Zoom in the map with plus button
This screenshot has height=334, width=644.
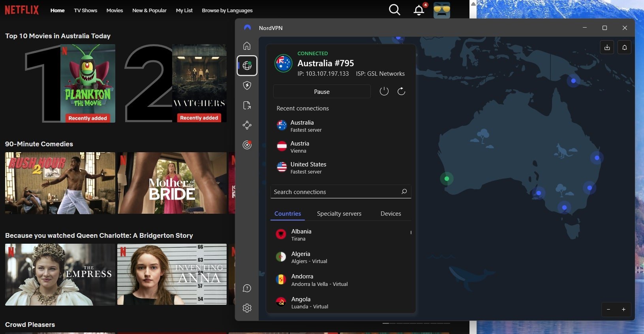click(x=623, y=310)
